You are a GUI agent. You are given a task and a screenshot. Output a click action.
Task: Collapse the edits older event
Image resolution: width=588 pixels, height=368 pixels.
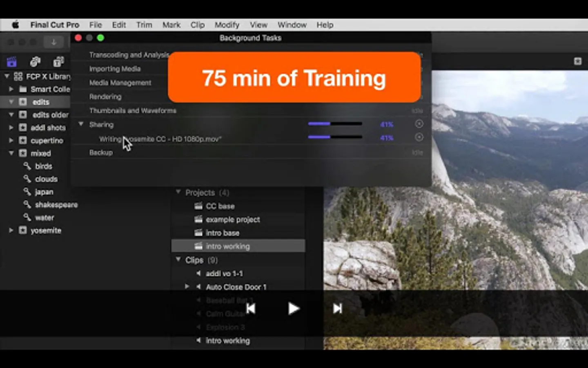11,115
